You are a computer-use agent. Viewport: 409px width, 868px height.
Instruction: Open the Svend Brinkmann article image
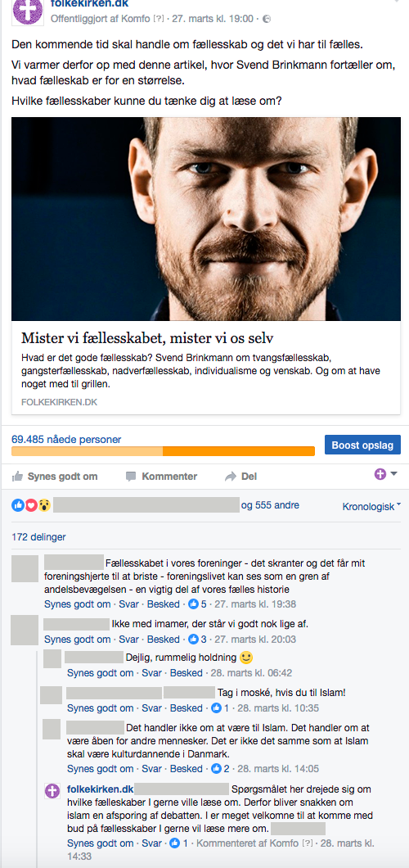pos(206,219)
